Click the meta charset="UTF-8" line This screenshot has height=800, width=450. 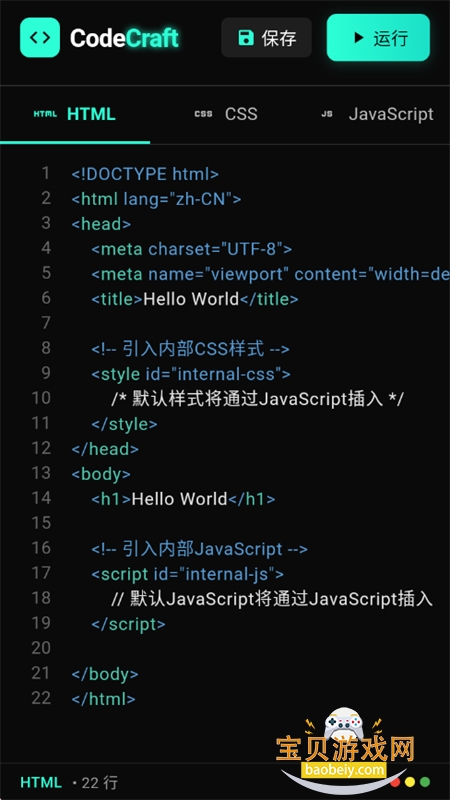[x=192, y=249]
